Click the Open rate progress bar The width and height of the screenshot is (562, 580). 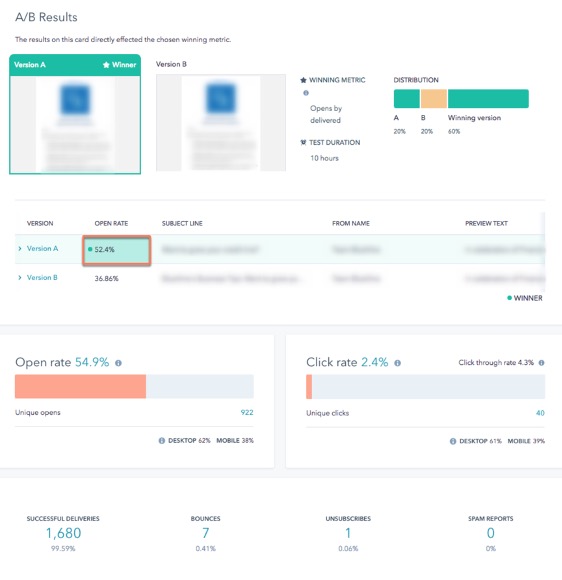click(134, 387)
